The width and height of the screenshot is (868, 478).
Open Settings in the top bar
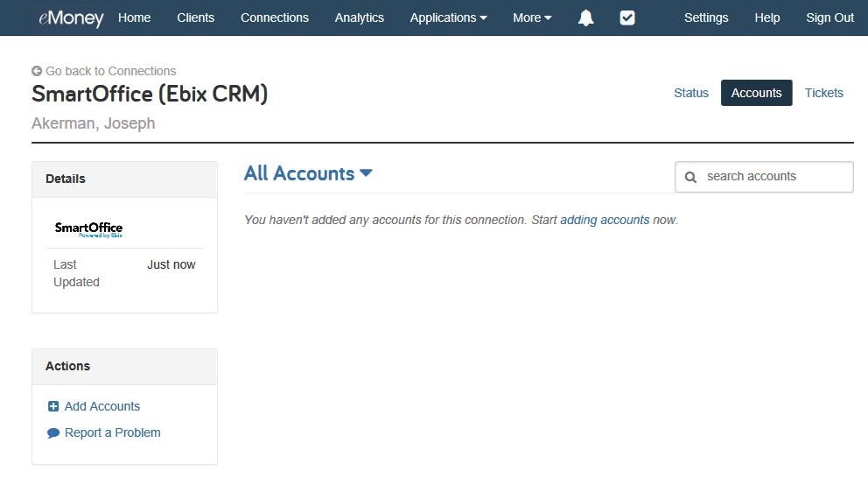pyautogui.click(x=706, y=18)
